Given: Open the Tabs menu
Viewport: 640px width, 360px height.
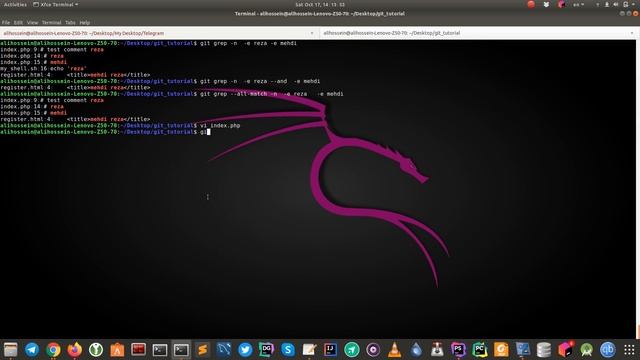Looking at the screenshot, I should click(x=70, y=22).
